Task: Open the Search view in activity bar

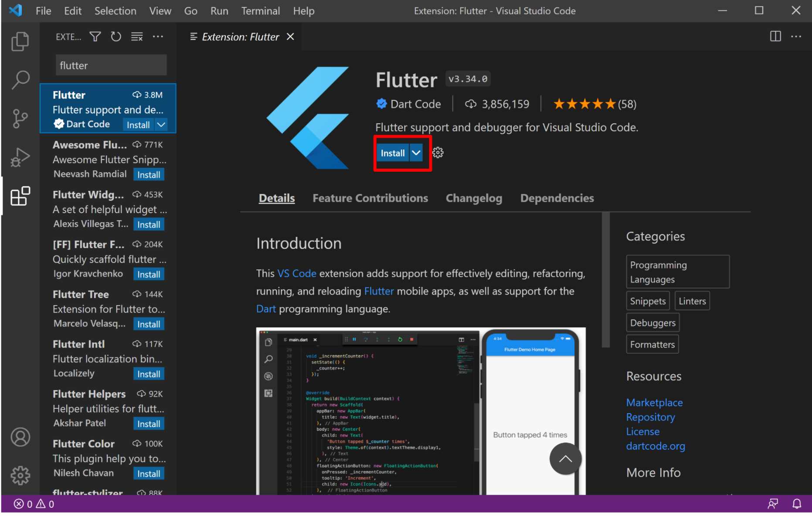Action: point(20,80)
